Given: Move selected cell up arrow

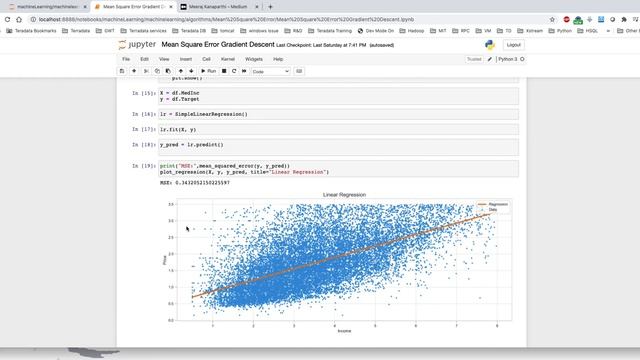Looking at the screenshot, I should (x=181, y=71).
